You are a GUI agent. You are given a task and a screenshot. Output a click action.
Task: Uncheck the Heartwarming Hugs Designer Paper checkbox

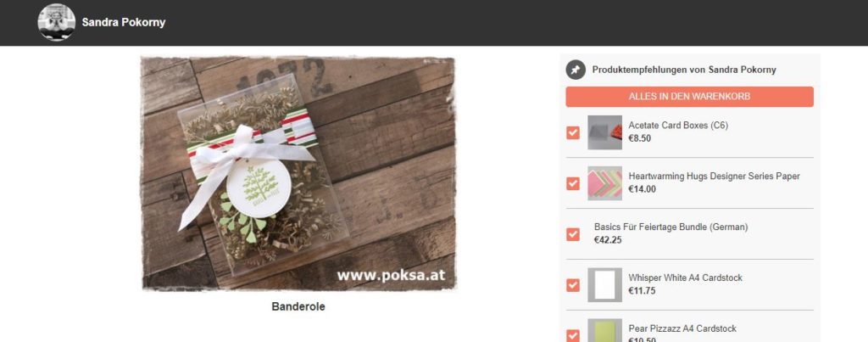click(573, 183)
